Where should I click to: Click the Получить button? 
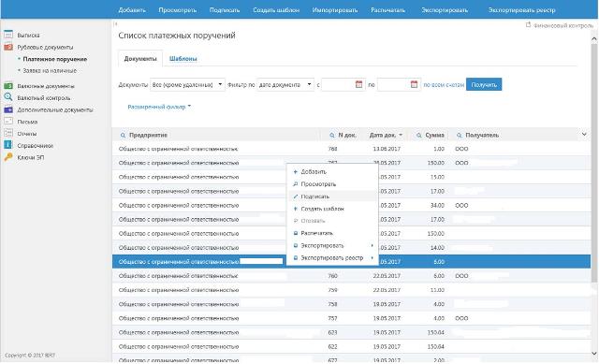[x=484, y=84]
